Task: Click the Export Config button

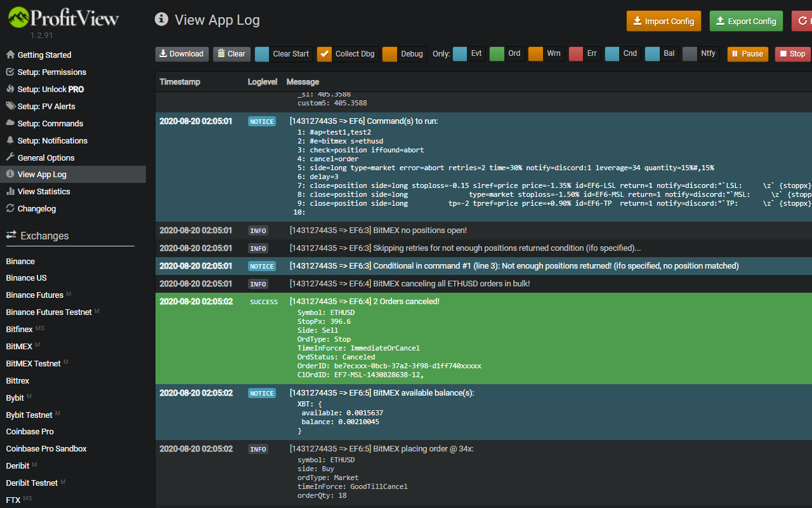Action: pos(746,21)
